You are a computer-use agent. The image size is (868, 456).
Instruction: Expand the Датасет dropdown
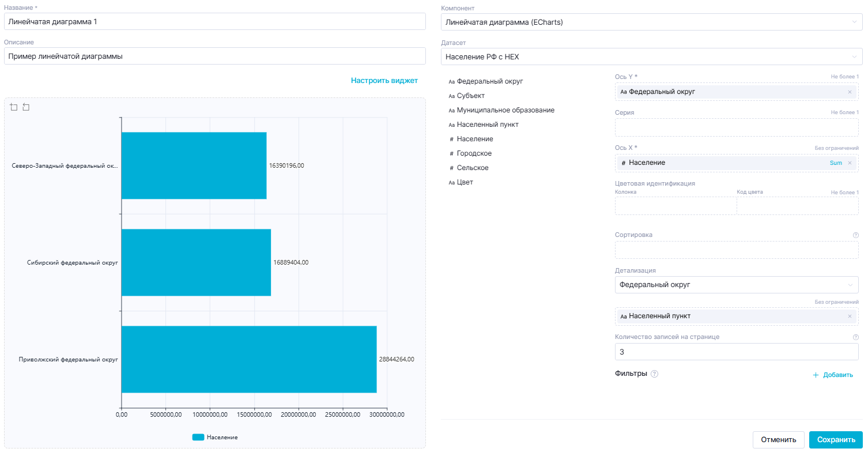point(651,56)
